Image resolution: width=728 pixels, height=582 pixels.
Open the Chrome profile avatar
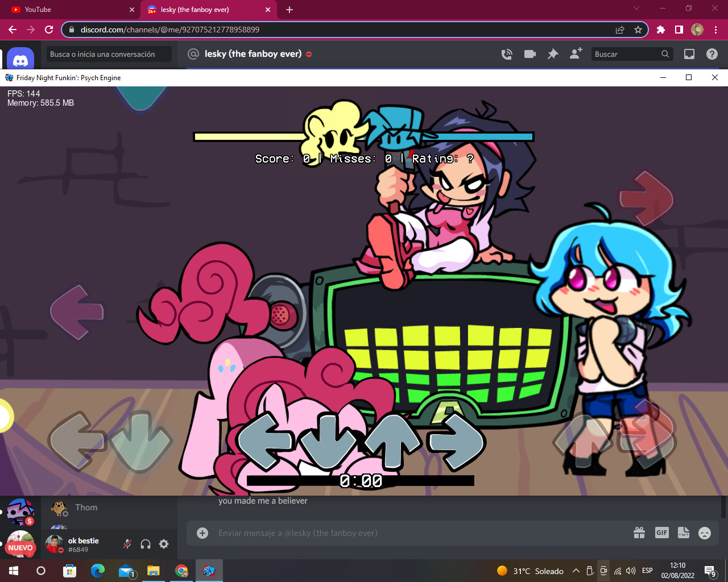coord(697,30)
